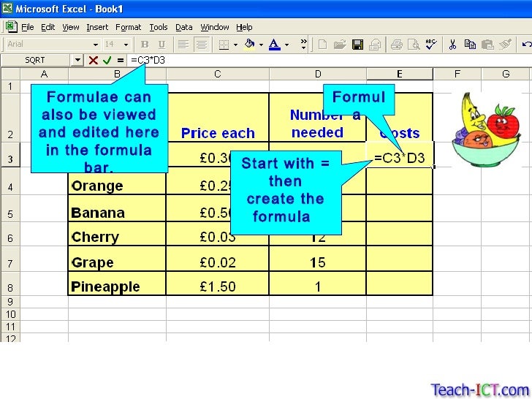Image resolution: width=532 pixels, height=399 pixels.
Task: Confirm formula with green checkmark
Action: (x=107, y=61)
